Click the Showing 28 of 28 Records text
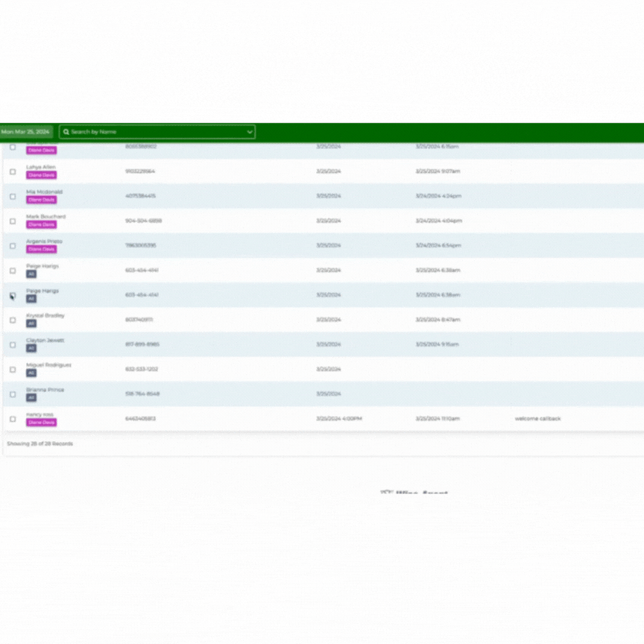The width and height of the screenshot is (644, 644). coord(39,443)
